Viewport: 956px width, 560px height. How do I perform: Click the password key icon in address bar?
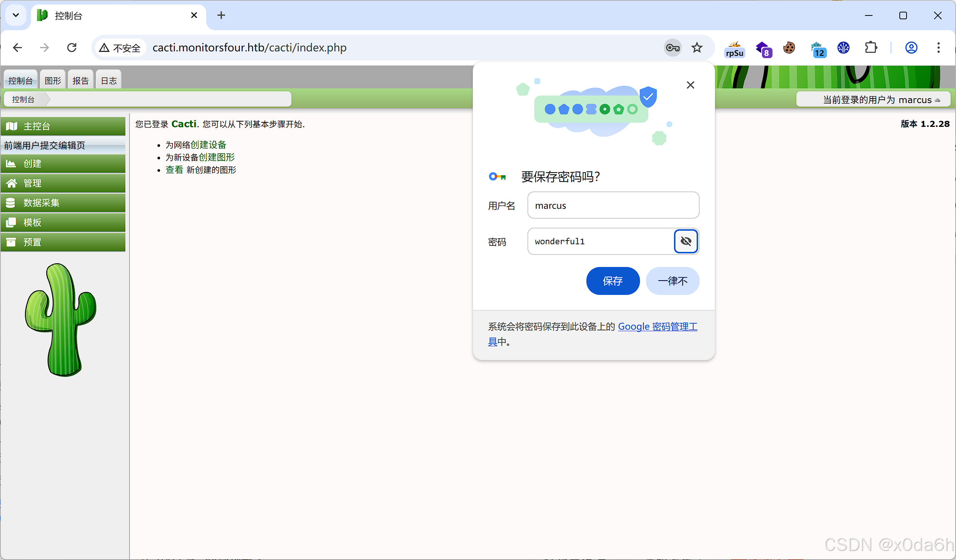(672, 48)
